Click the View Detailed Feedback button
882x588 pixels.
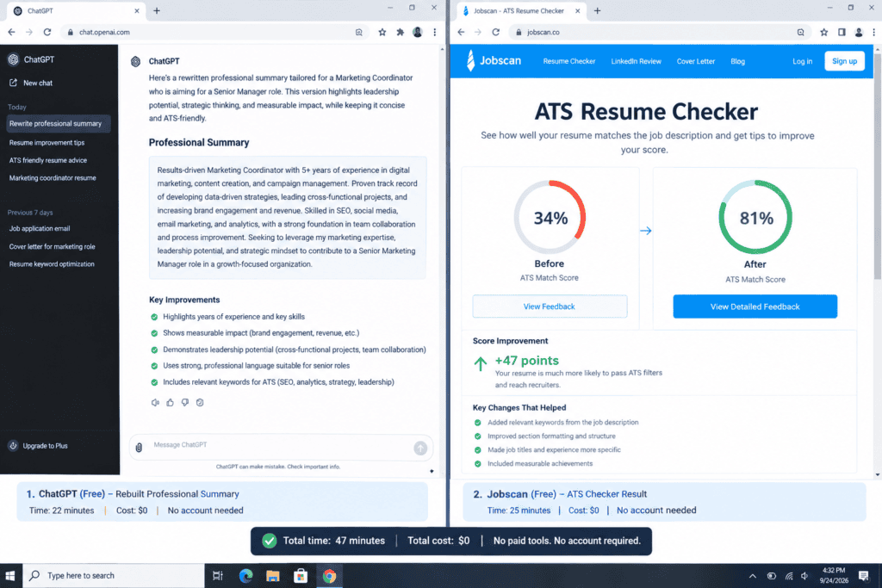[x=755, y=306]
